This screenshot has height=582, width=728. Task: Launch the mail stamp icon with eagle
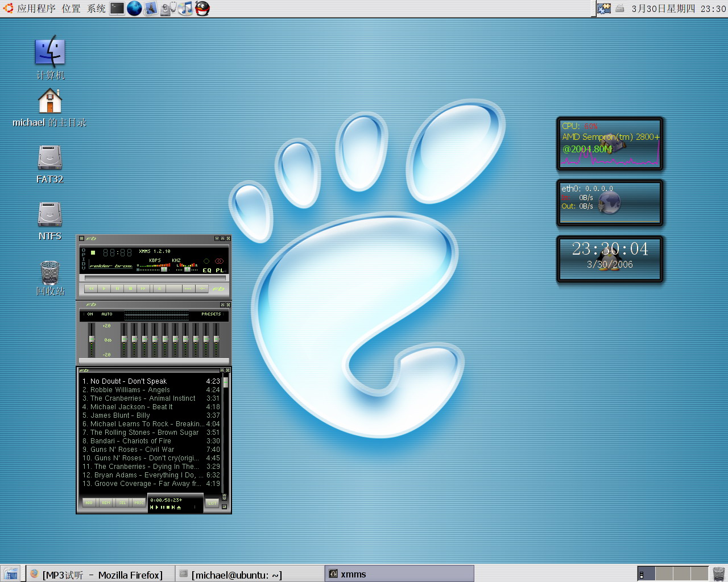(x=151, y=9)
